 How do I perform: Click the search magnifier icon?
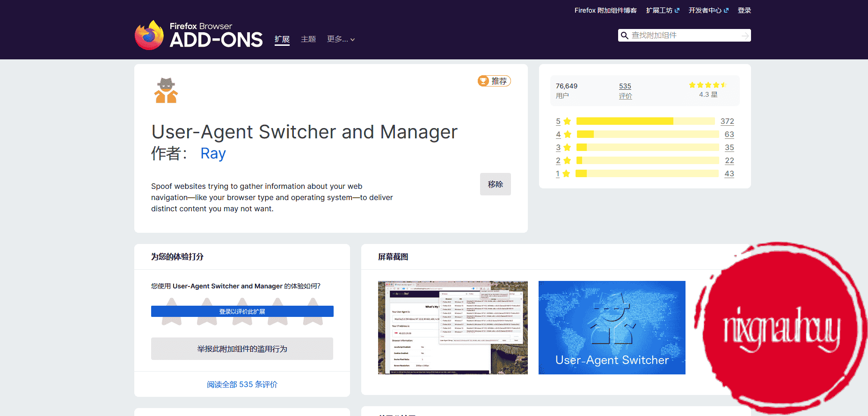(x=624, y=36)
